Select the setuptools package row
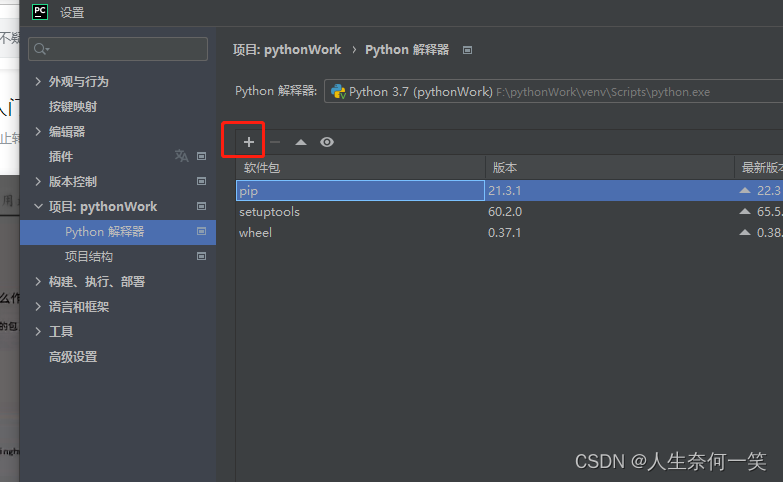 [x=509, y=211]
